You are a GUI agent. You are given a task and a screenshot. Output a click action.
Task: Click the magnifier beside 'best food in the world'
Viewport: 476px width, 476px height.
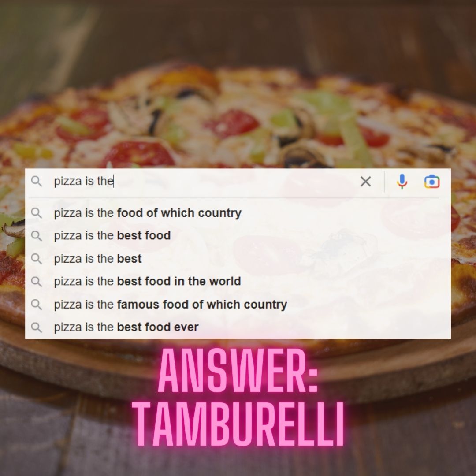[37, 281]
